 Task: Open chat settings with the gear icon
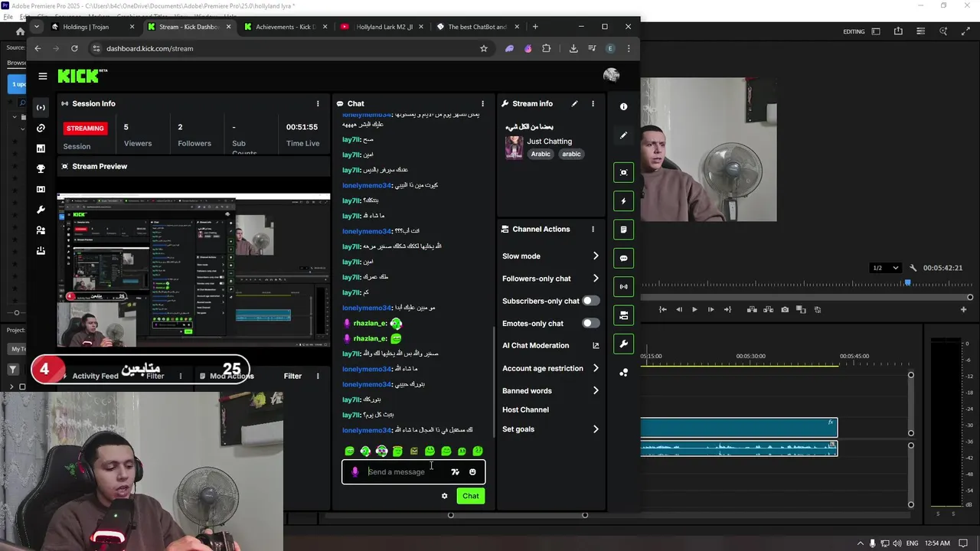coord(444,496)
